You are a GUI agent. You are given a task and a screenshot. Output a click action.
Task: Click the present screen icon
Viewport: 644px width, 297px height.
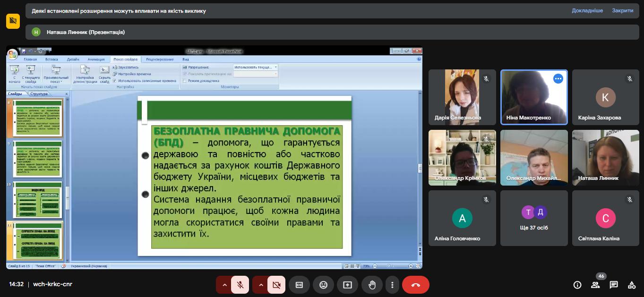tap(348, 285)
